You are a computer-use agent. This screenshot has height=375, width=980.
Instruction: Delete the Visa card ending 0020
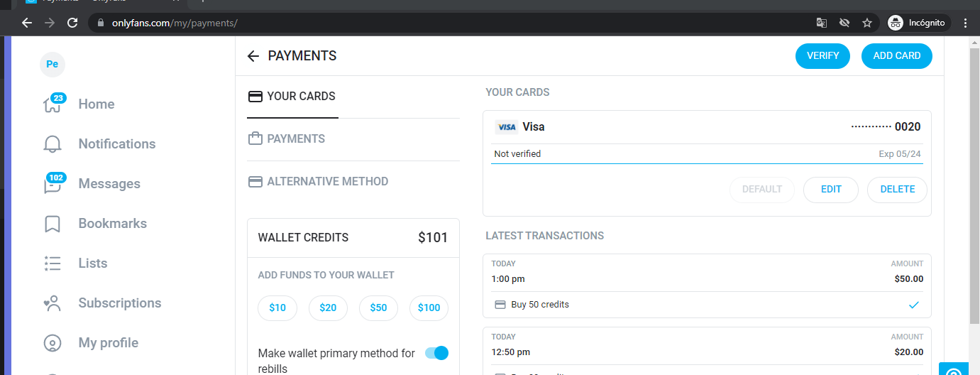(897, 190)
